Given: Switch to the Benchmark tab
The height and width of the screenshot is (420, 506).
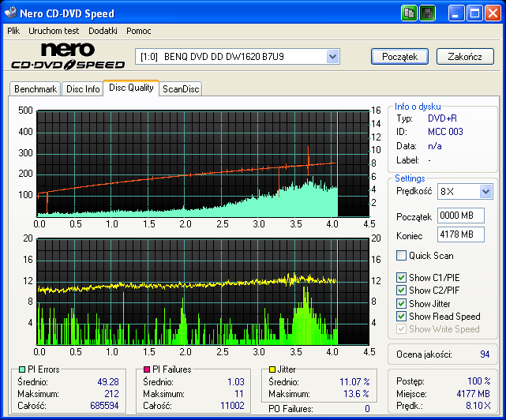Looking at the screenshot, I should (x=36, y=88).
